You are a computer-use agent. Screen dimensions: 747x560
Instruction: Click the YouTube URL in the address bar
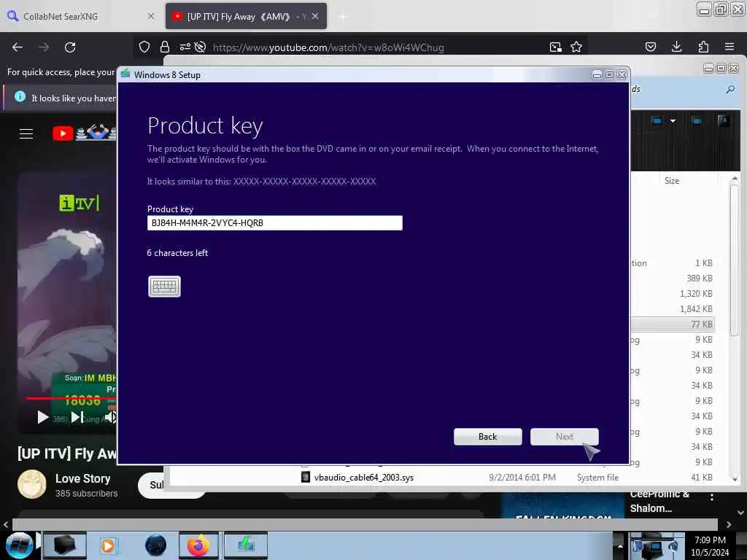tap(328, 47)
